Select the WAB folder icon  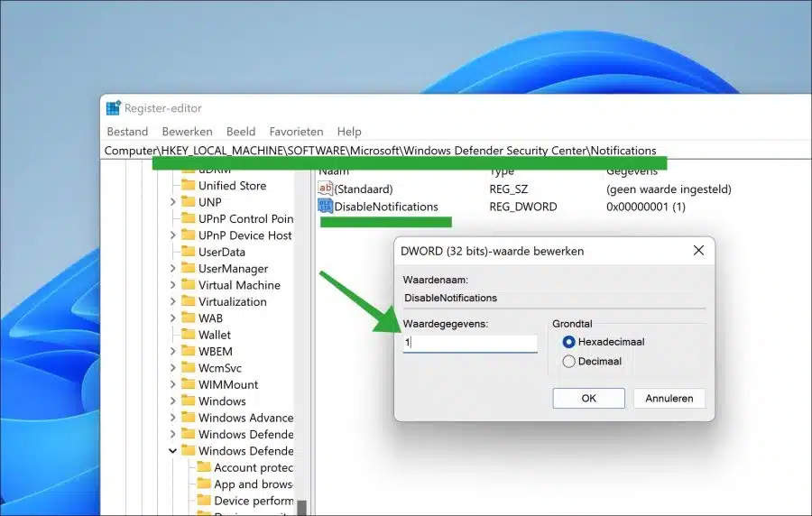[x=189, y=318]
